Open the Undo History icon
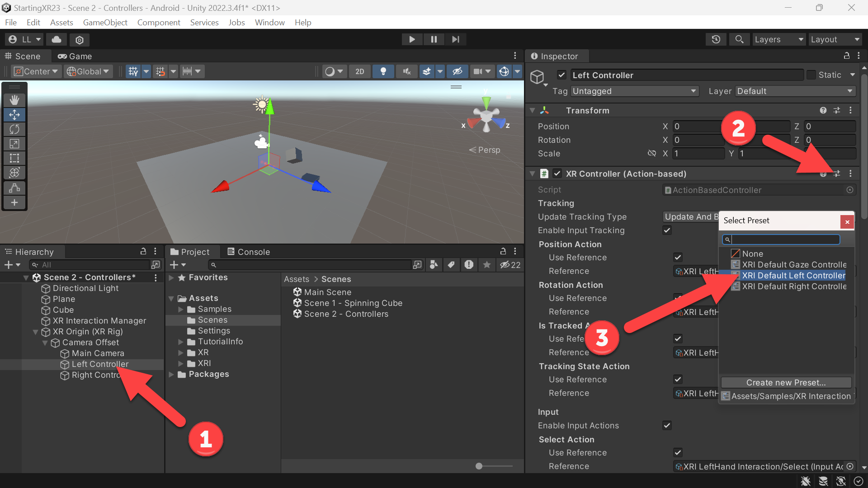The image size is (868, 488). tap(716, 39)
